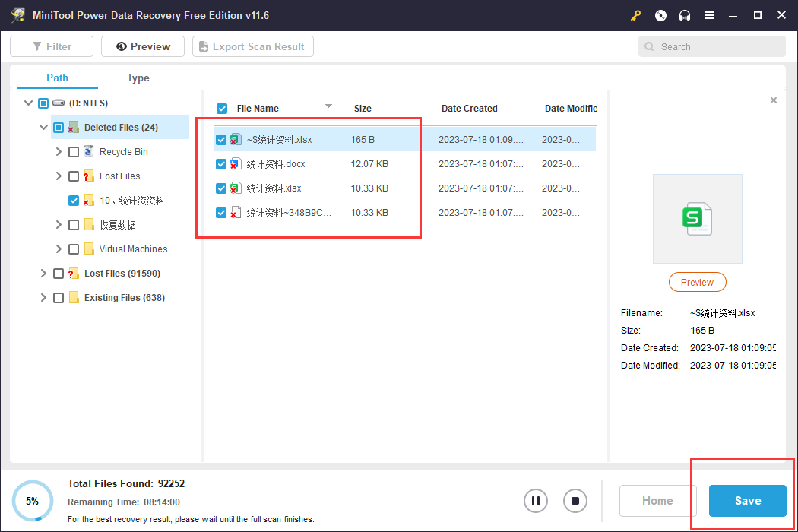Expand the Existing Files (638) node
798x532 pixels.
pyautogui.click(x=43, y=298)
